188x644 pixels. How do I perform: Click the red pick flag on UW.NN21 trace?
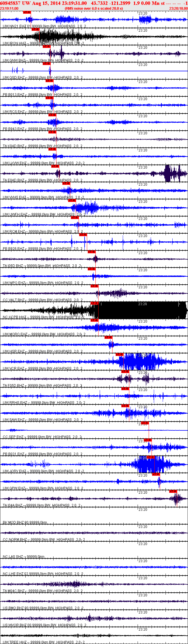pos(27,12)
